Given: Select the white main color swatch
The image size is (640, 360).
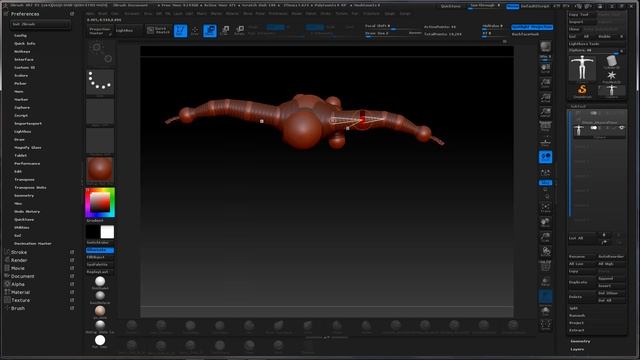Looking at the screenshot, I should [107, 232].
